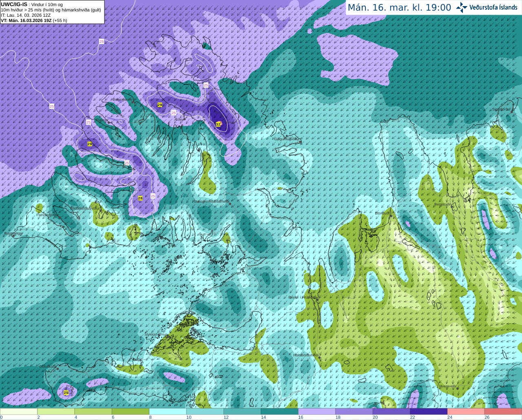Click the Bolungarvík station label
This screenshot has height=420, width=522.
(122, 99)
